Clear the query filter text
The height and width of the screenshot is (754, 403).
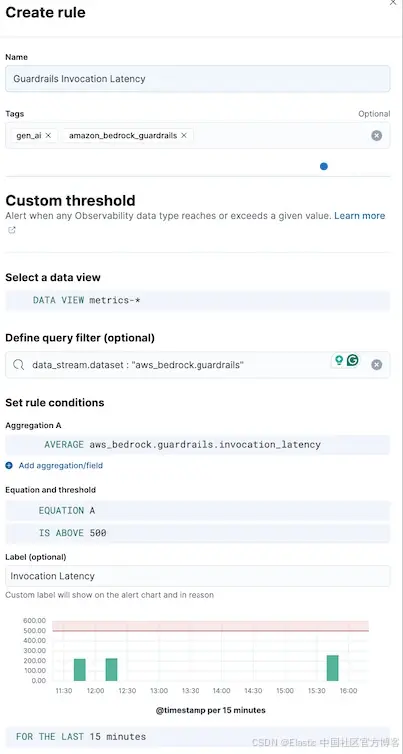point(377,365)
